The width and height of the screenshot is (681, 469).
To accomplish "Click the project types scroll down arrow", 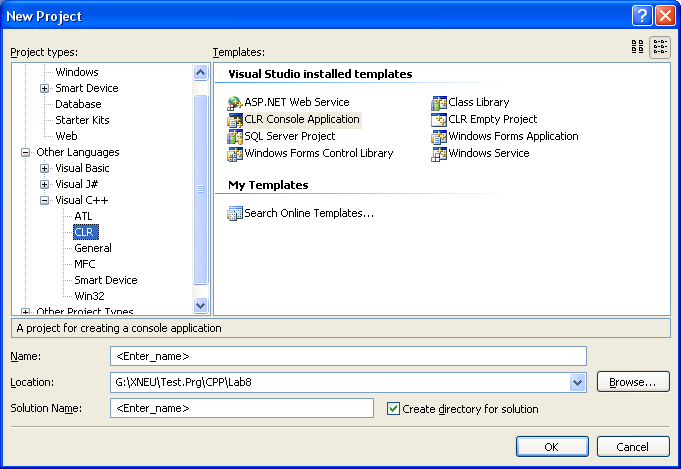I will point(200,305).
